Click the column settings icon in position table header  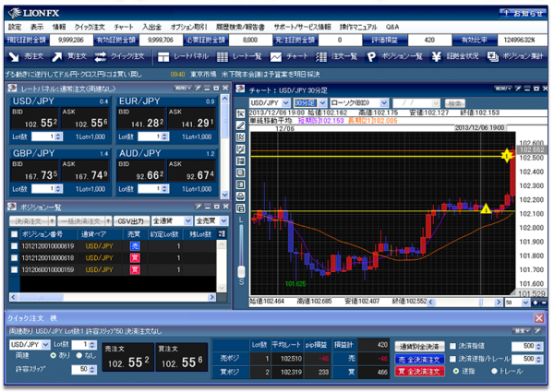click(x=222, y=234)
